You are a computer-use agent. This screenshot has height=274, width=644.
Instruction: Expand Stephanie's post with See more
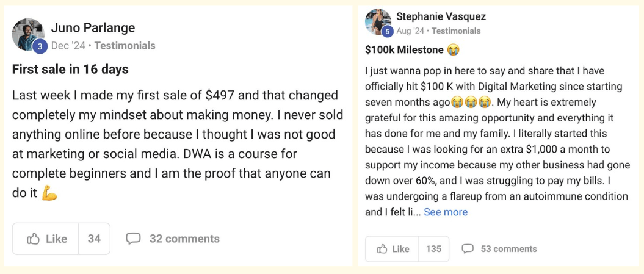tap(446, 212)
